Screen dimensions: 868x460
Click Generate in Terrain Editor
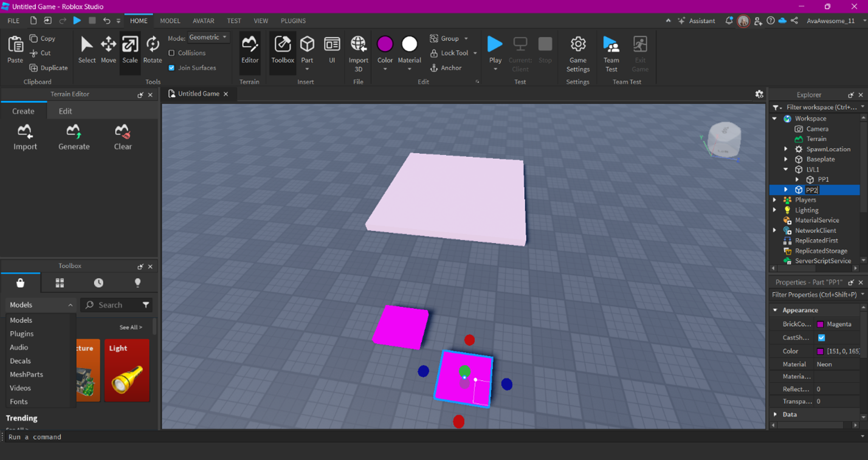[74, 137]
